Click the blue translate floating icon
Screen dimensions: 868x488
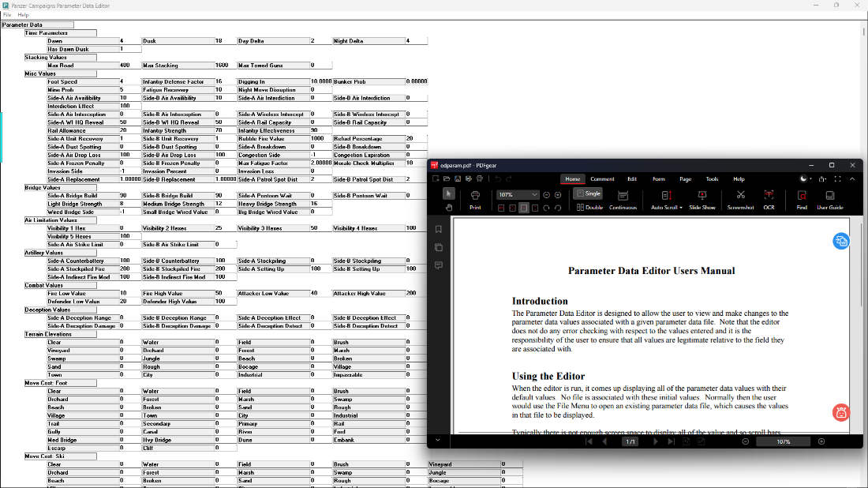pos(841,241)
